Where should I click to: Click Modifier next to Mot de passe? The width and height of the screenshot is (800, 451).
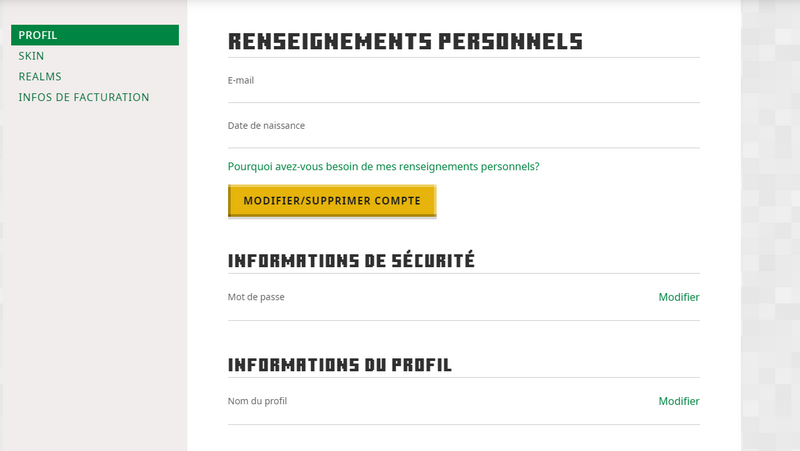(x=678, y=297)
